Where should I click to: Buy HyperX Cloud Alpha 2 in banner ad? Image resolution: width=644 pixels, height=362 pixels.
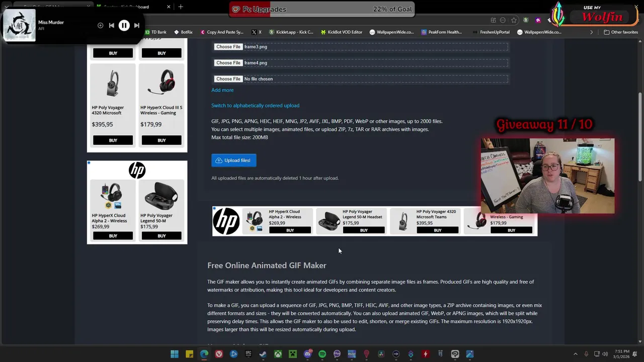click(x=290, y=230)
